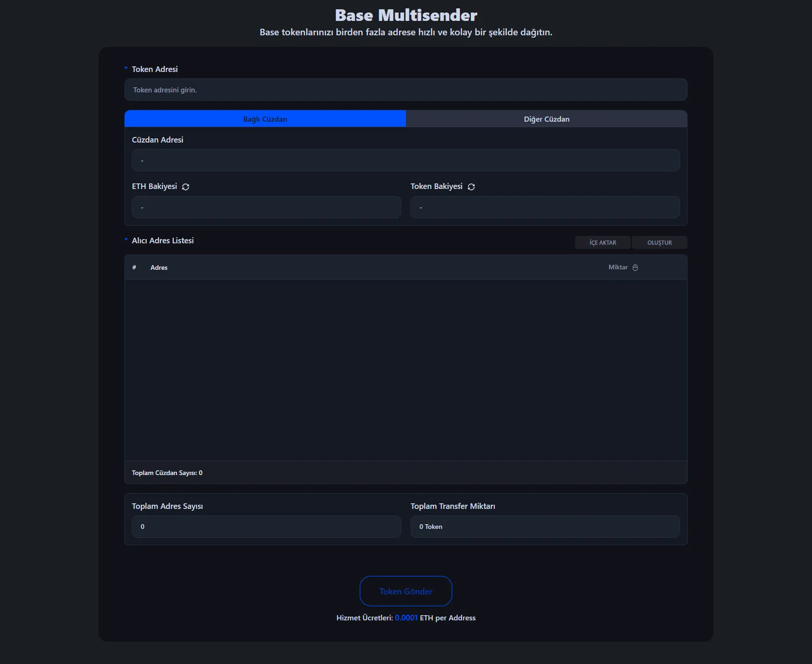The height and width of the screenshot is (664, 812).
Task: Click the # column header
Action: point(134,267)
